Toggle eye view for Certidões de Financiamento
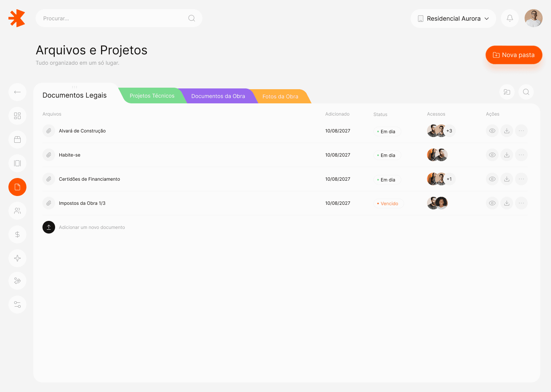This screenshot has width=551, height=392. click(x=492, y=179)
